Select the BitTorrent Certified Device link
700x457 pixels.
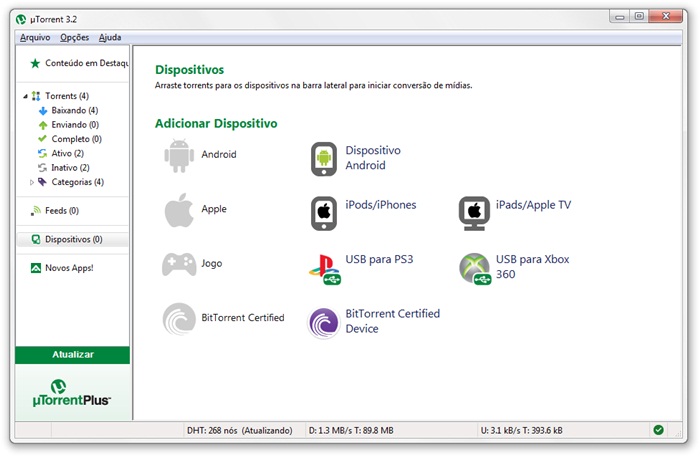392,321
